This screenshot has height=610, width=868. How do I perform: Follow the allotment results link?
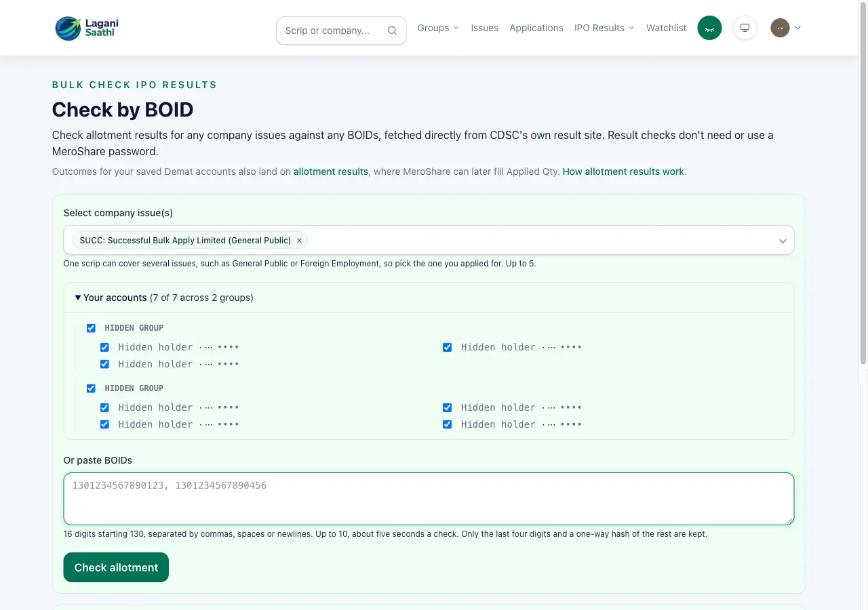[331, 171]
